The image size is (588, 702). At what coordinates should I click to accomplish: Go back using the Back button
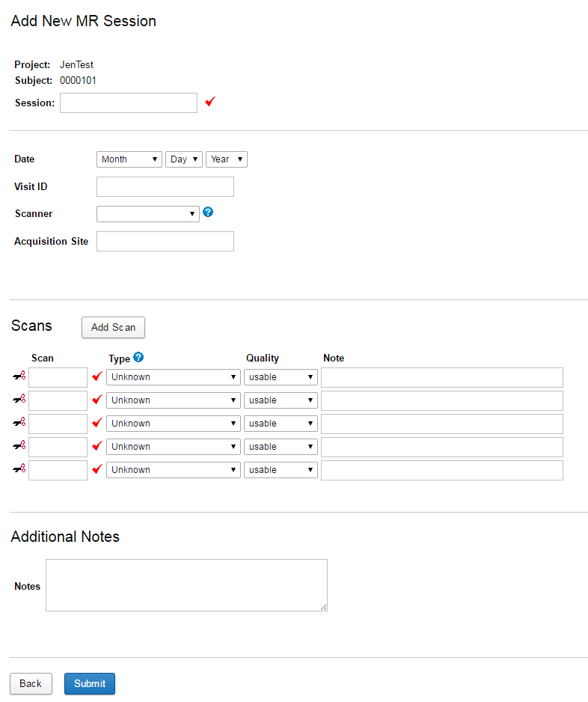(31, 683)
